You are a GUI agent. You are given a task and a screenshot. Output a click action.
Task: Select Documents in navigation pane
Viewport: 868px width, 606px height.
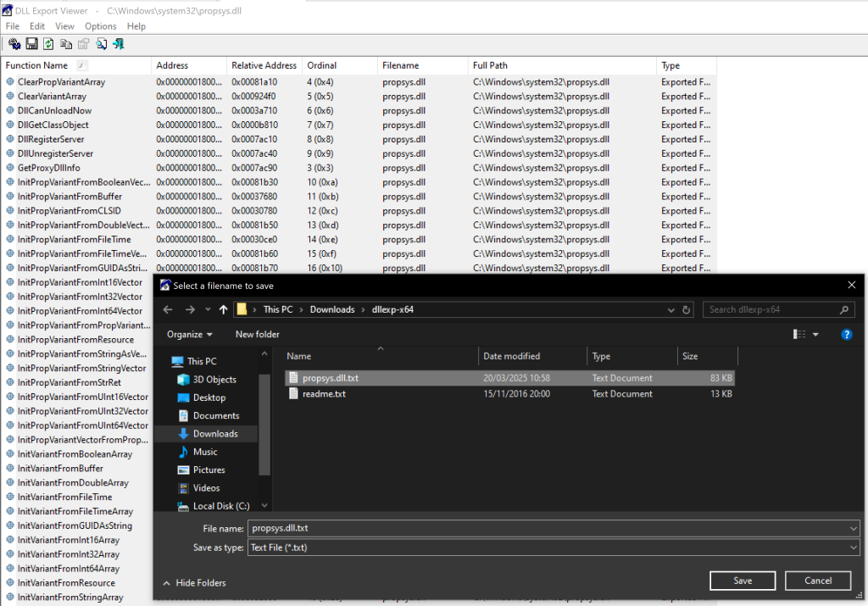pyautogui.click(x=216, y=415)
